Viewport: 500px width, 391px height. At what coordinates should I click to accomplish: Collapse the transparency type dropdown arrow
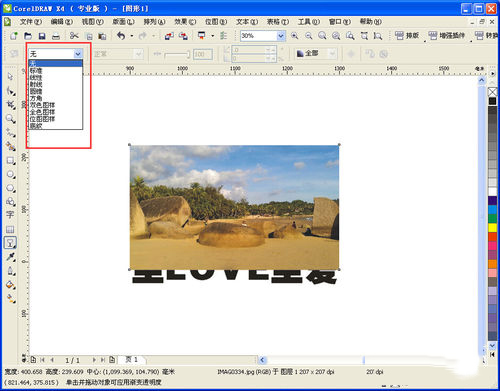78,54
